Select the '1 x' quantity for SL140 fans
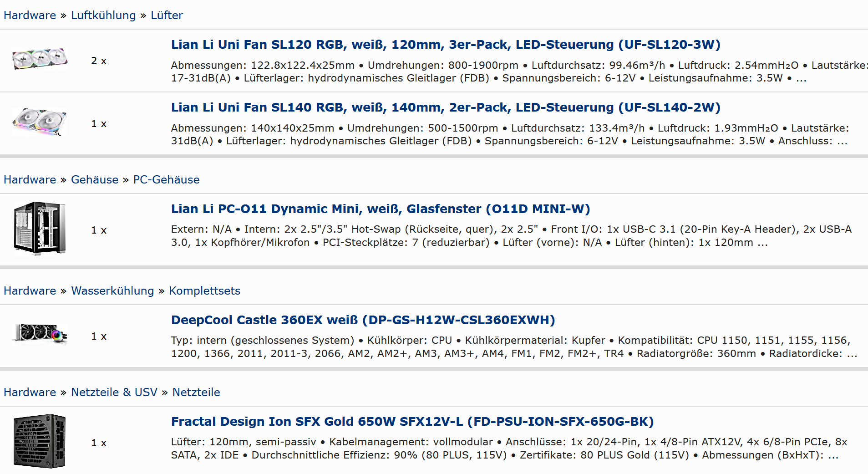The image size is (868, 474). (x=99, y=123)
